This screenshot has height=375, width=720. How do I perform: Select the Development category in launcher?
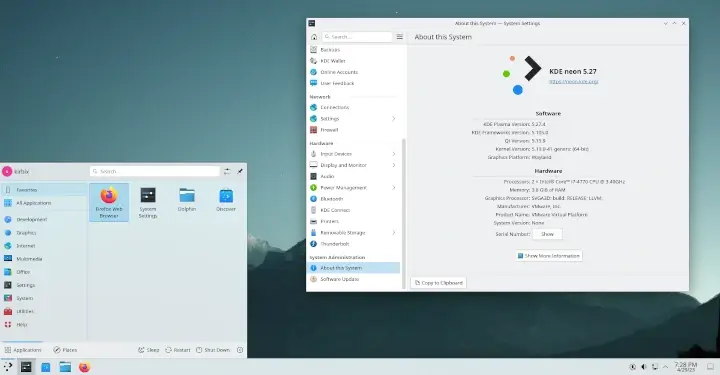pyautogui.click(x=44, y=219)
